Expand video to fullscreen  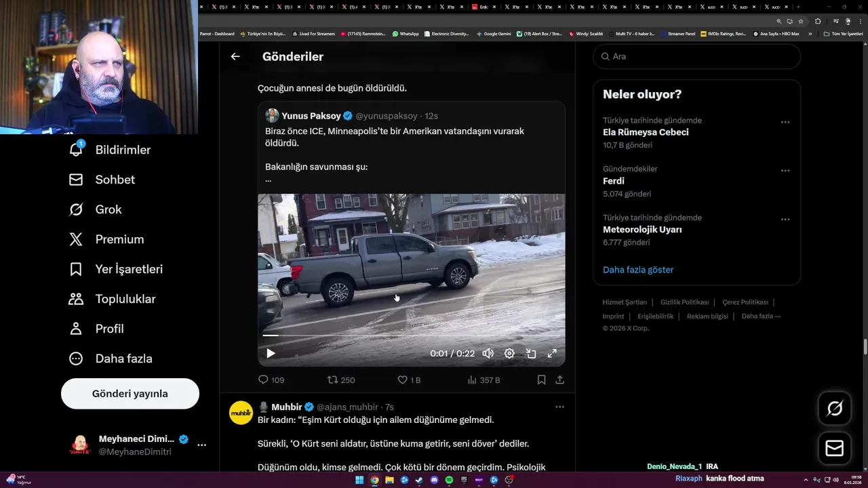(x=552, y=353)
